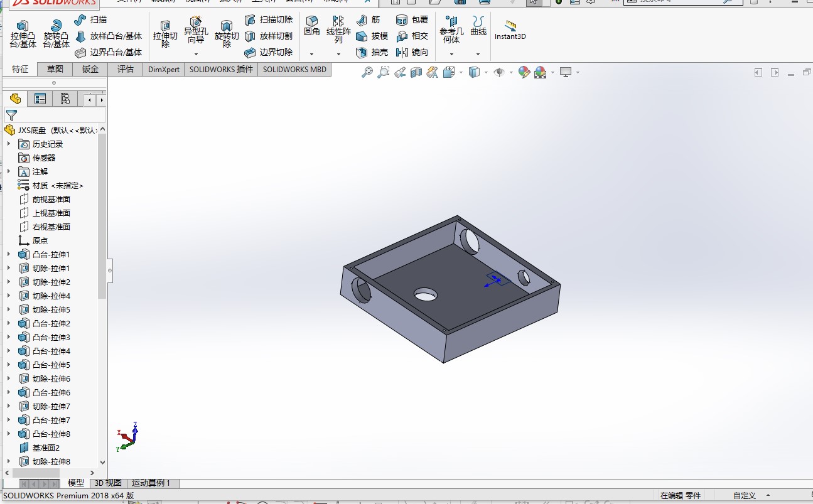Open the dropdown arrow under 曲线

(478, 55)
